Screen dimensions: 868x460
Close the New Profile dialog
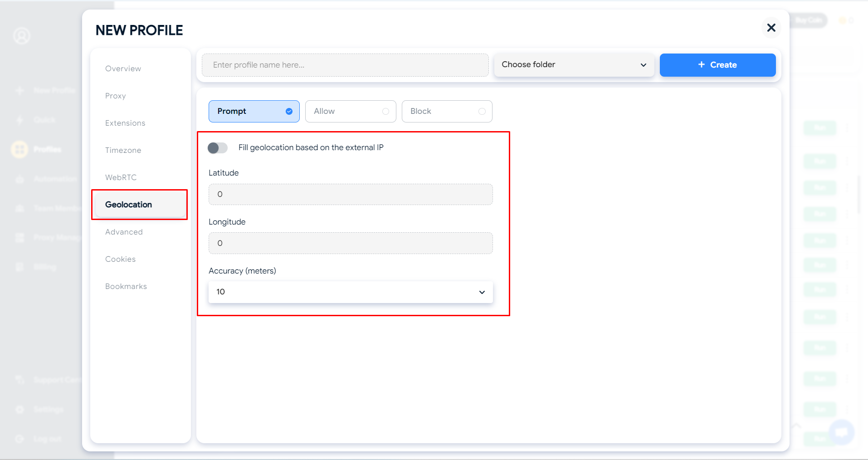point(771,28)
